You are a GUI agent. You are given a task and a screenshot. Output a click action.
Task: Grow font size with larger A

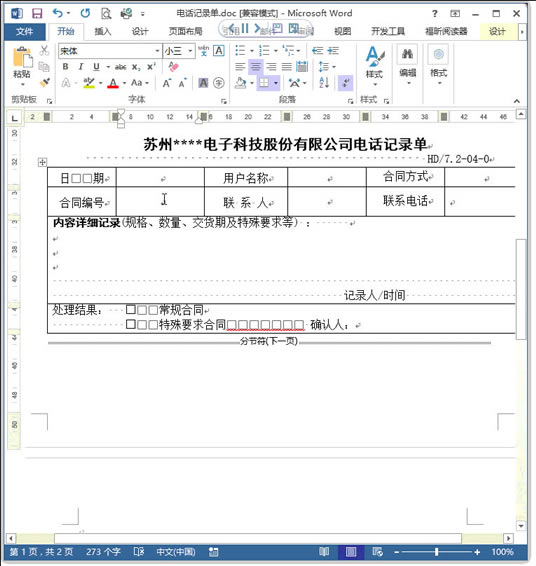(x=166, y=83)
